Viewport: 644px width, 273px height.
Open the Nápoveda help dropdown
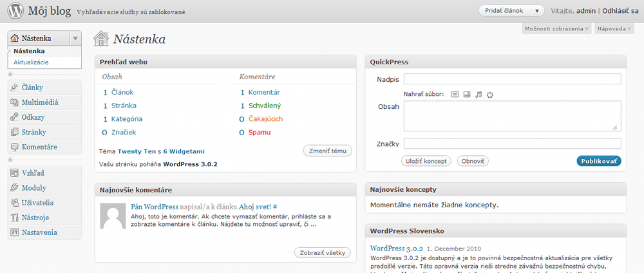pos(614,29)
